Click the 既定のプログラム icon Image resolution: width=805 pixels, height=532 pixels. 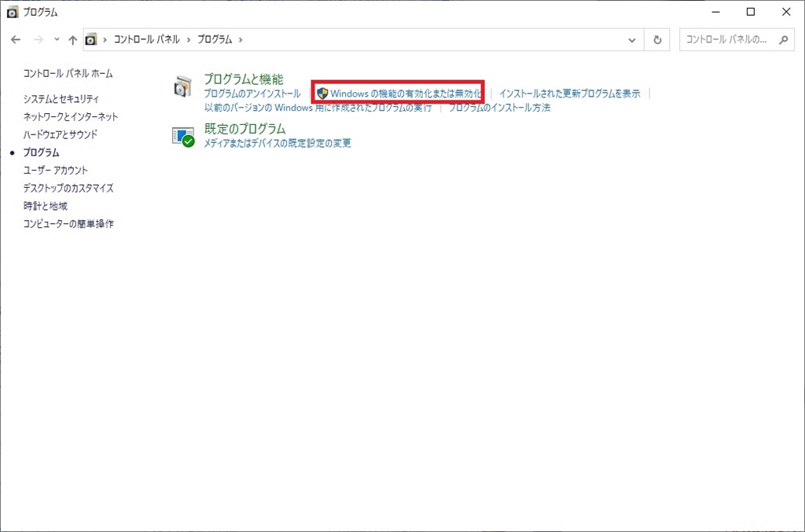tap(183, 137)
